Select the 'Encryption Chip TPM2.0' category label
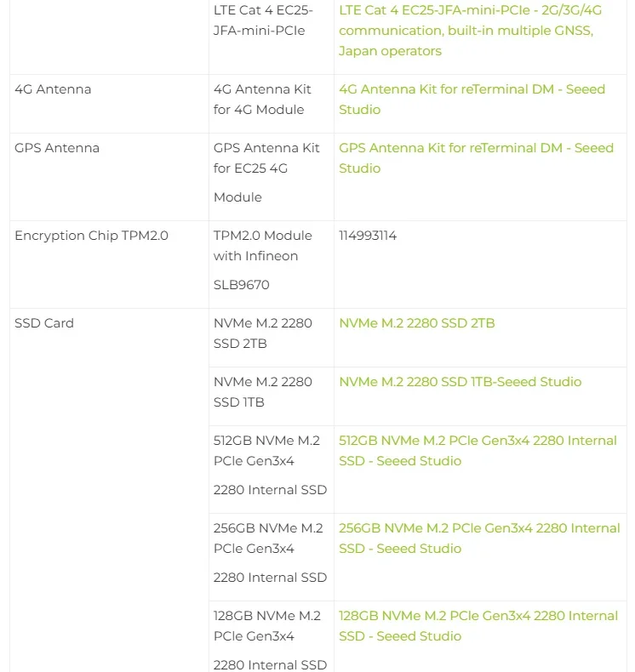 click(91, 236)
